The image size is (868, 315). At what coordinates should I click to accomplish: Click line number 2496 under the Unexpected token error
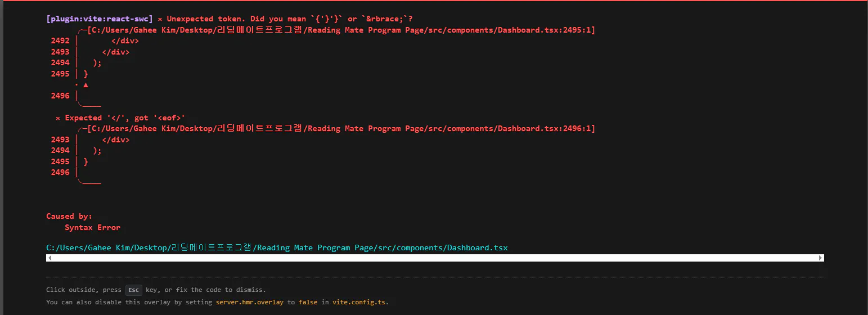point(60,96)
